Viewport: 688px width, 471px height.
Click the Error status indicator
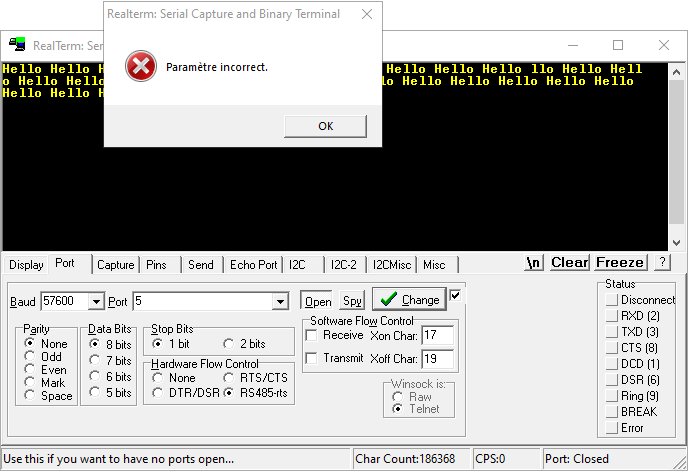click(x=612, y=428)
